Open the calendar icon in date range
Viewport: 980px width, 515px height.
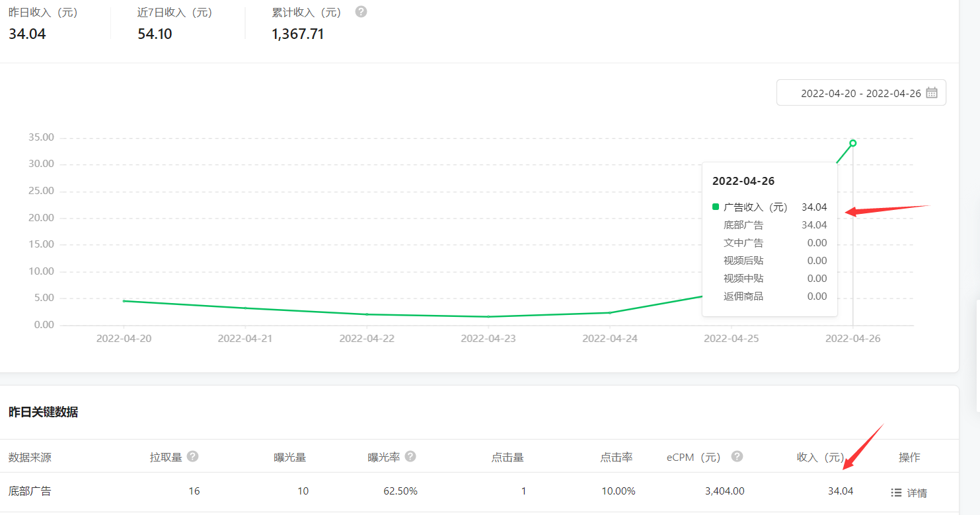932,93
